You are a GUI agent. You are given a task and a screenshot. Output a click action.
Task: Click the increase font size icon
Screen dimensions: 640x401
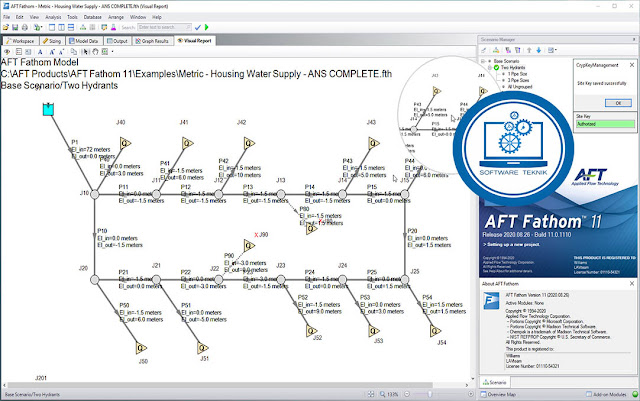[52, 52]
